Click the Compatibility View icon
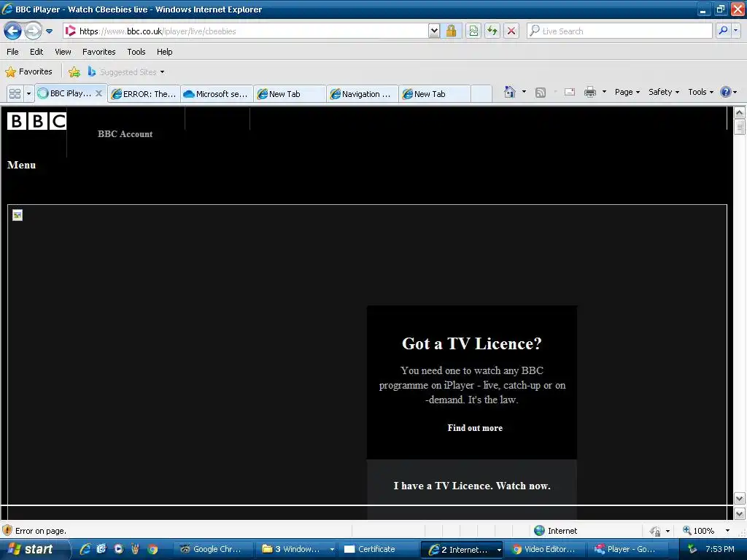Viewport: 747px width, 560px height. (x=473, y=31)
